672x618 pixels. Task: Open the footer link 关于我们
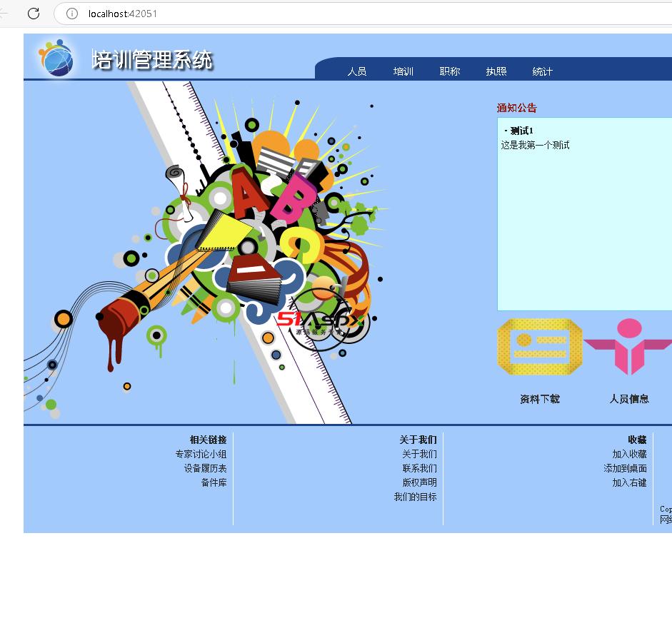419,454
